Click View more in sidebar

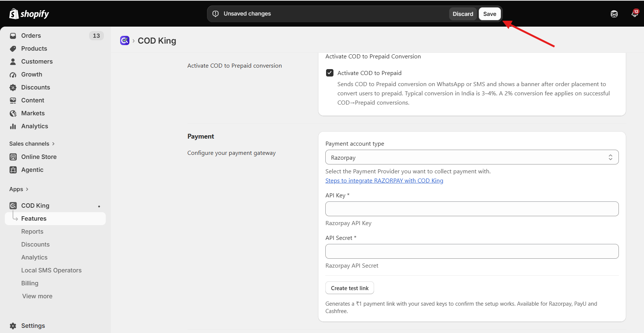(37, 296)
